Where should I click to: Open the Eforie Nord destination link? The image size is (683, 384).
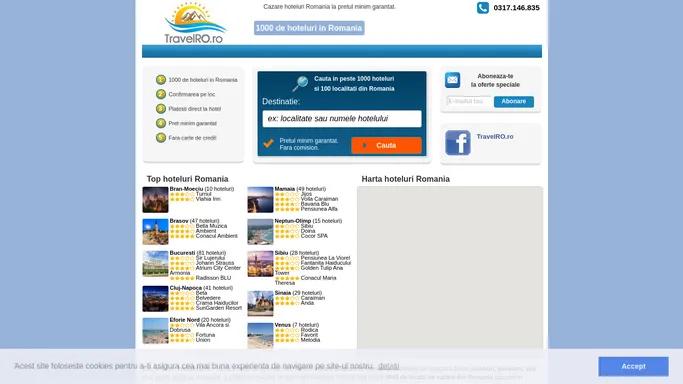coord(185,320)
